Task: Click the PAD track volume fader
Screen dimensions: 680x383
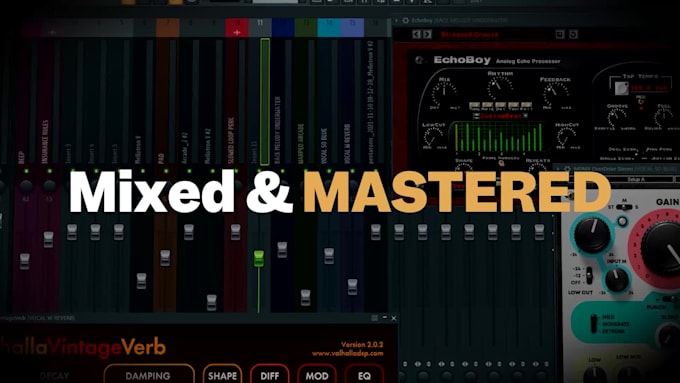Action: coord(165,258)
